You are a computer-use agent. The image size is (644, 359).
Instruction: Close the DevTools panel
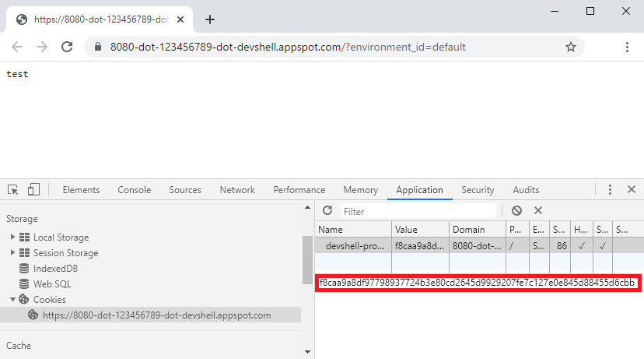tap(632, 189)
